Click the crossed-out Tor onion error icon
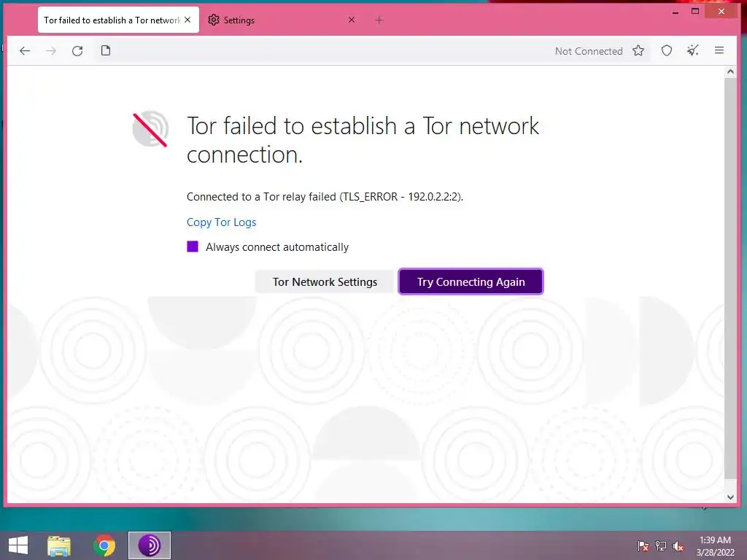Viewport: 747px width, 560px height. [x=150, y=129]
